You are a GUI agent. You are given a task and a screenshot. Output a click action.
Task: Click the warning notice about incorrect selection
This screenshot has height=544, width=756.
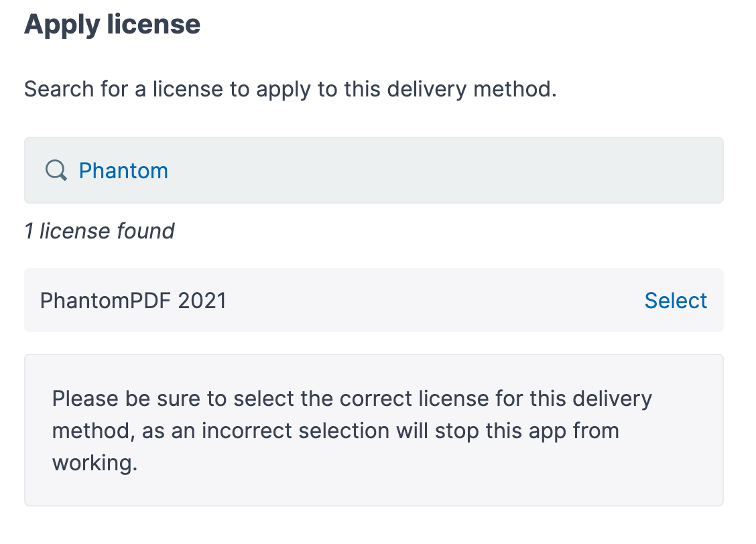coord(351,430)
